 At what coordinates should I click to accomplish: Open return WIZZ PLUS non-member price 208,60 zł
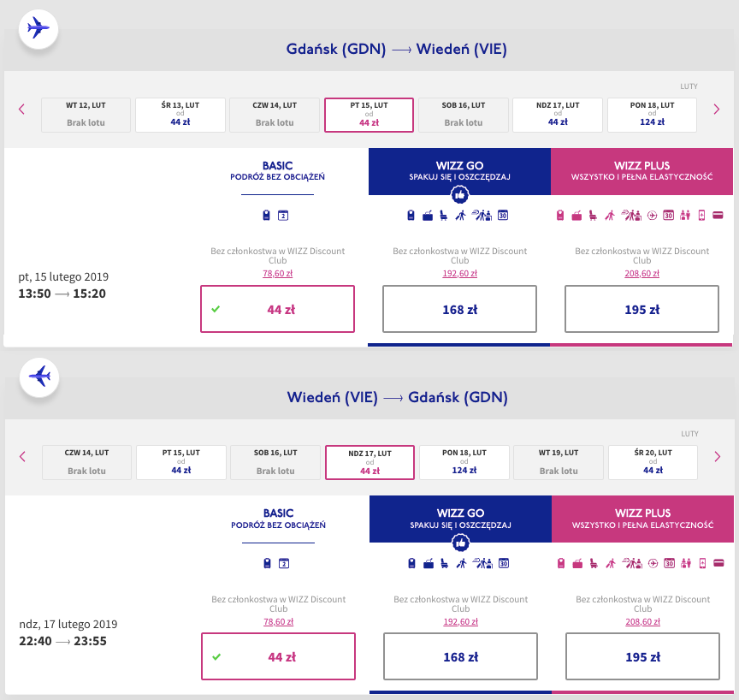641,621
